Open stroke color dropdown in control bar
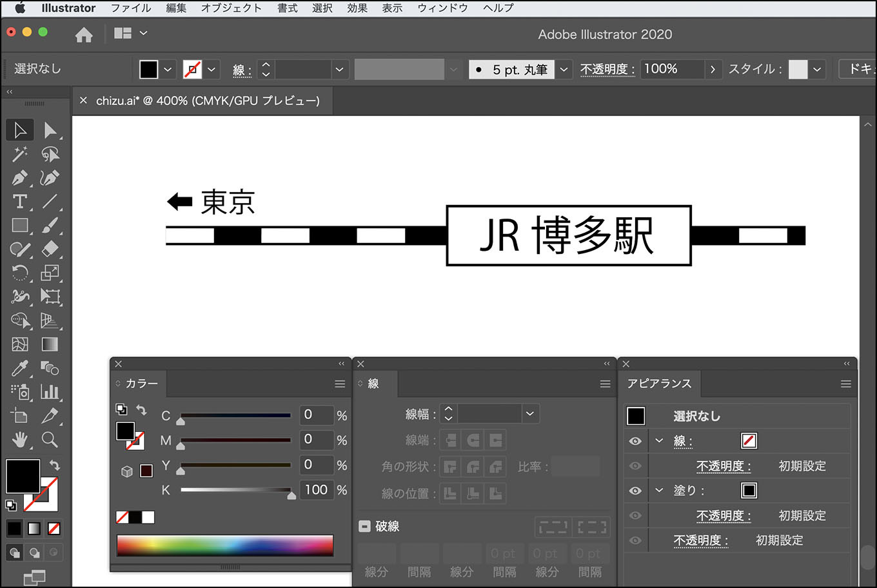The width and height of the screenshot is (877, 588). (212, 69)
